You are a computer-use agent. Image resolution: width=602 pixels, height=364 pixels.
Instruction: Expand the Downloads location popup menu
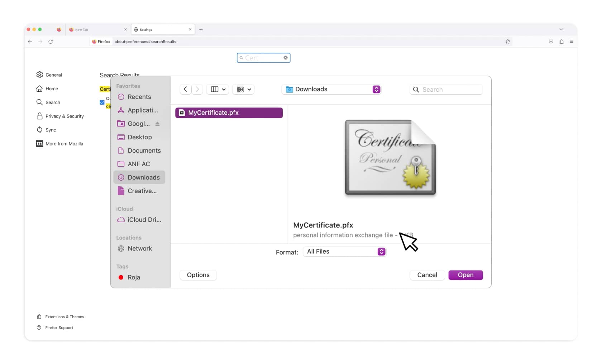coord(331,89)
